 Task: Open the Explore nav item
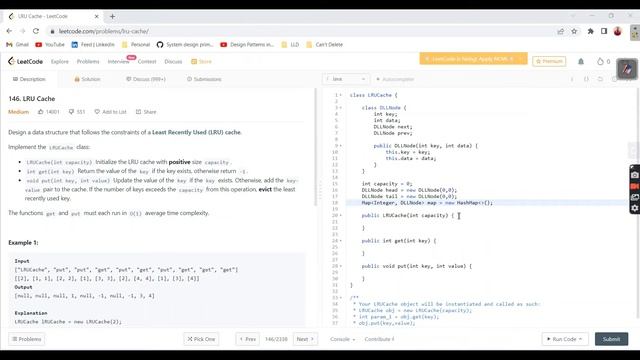click(60, 62)
